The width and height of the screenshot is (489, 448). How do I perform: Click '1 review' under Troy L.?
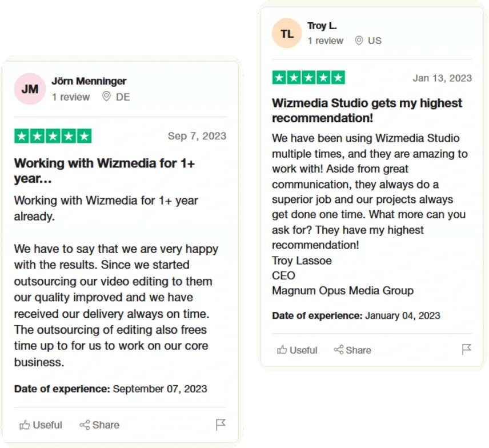pyautogui.click(x=325, y=41)
